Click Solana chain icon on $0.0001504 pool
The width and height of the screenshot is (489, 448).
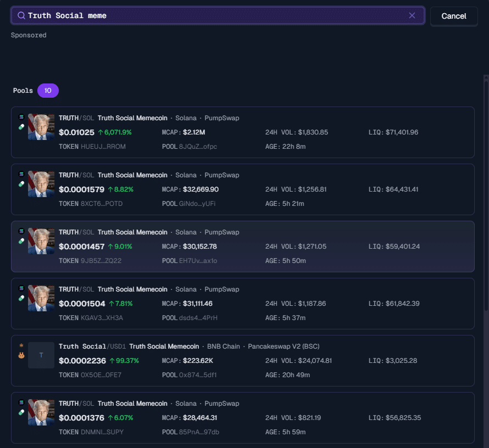click(x=21, y=288)
